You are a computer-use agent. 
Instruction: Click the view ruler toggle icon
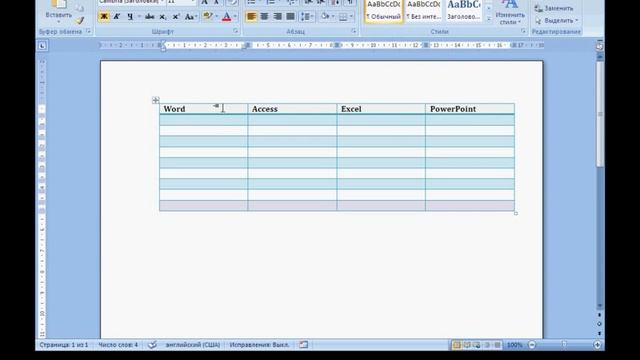600,46
